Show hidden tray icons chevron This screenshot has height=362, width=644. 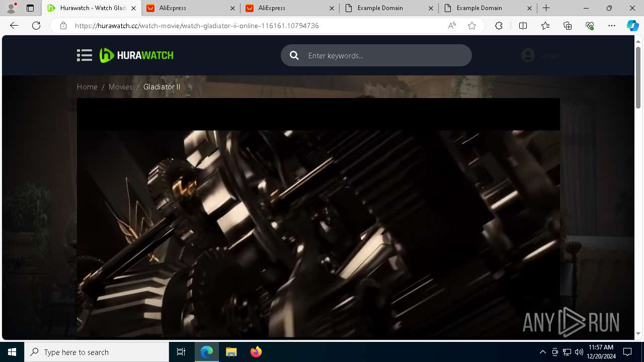[542, 352]
